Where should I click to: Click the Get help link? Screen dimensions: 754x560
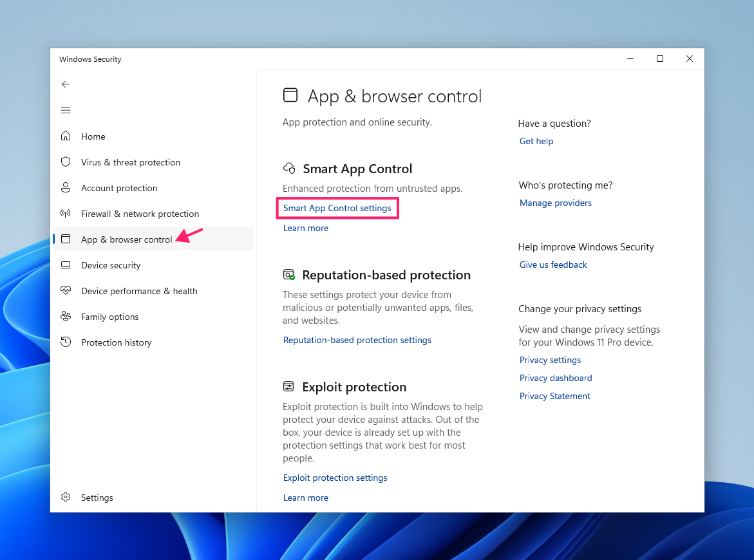[536, 142]
